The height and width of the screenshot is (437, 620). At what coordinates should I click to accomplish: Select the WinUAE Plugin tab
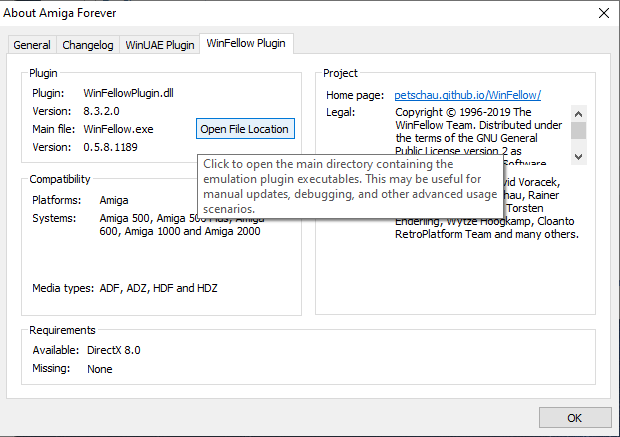160,45
